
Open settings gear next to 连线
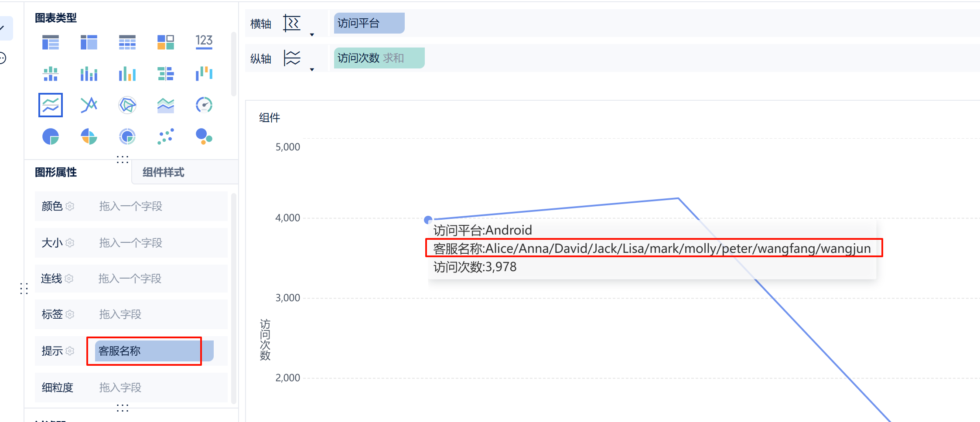(x=69, y=279)
